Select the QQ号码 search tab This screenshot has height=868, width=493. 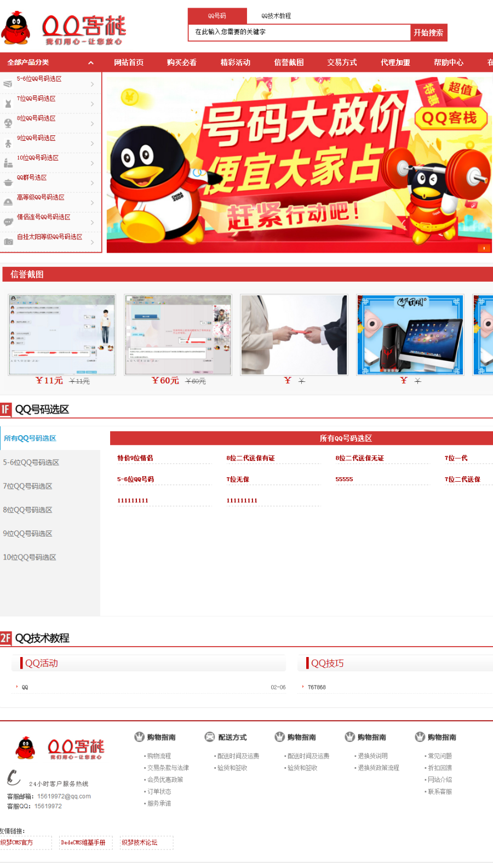click(x=217, y=16)
